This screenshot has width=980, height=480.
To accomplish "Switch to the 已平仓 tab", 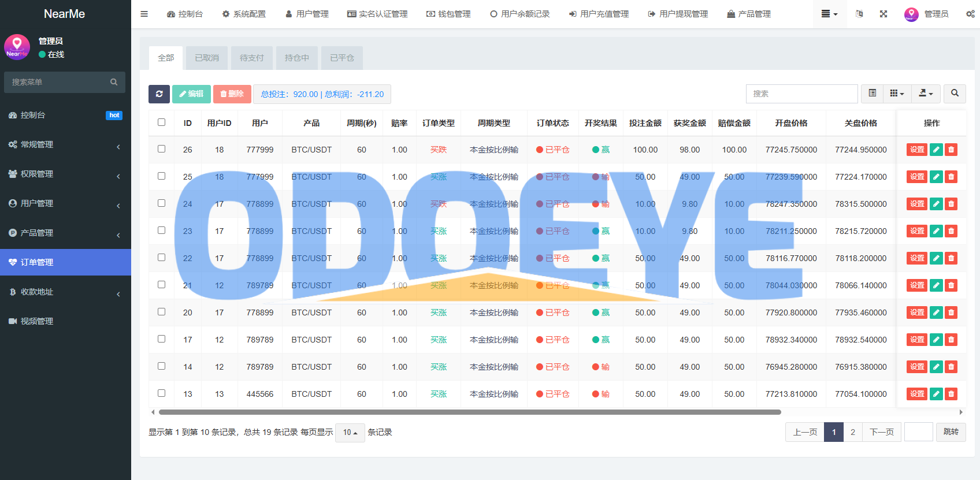I will (342, 58).
